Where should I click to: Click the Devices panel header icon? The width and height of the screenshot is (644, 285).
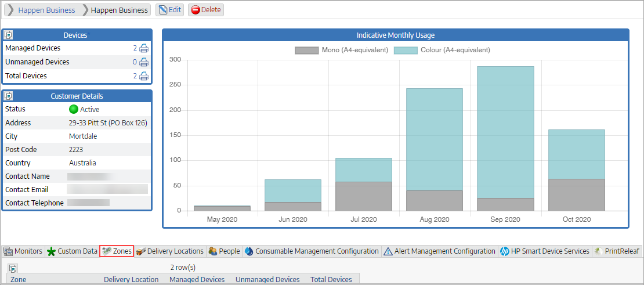click(9, 35)
